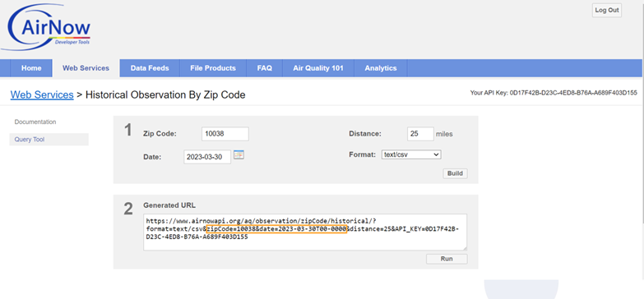Select the Air Quality 101 tab
Image resolution: width=644 pixels, height=299 pixels.
tap(318, 68)
